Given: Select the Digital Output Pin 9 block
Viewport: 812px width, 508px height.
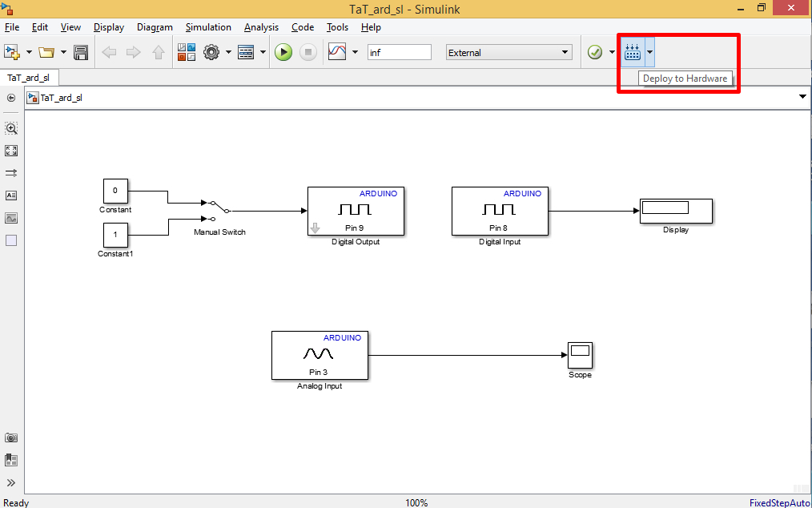Looking at the screenshot, I should (x=356, y=211).
